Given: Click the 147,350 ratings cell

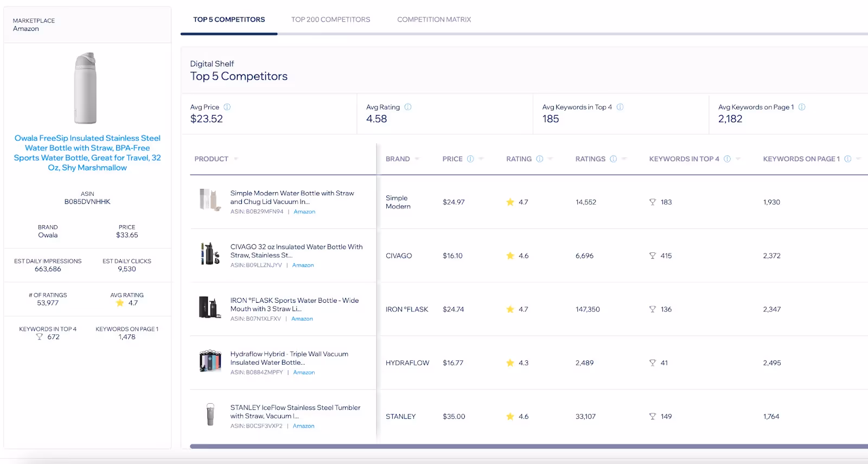Looking at the screenshot, I should tap(588, 309).
